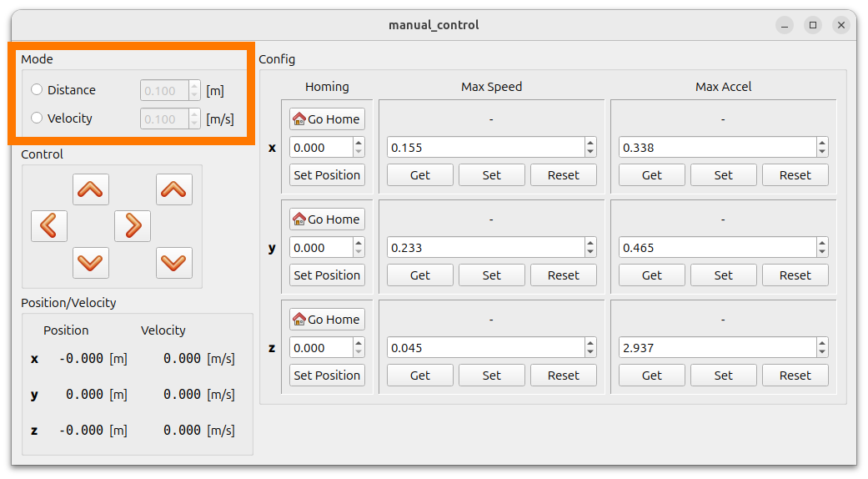Click Go Home for the z axis
Viewport: 868px width, 479px height.
coord(327,320)
